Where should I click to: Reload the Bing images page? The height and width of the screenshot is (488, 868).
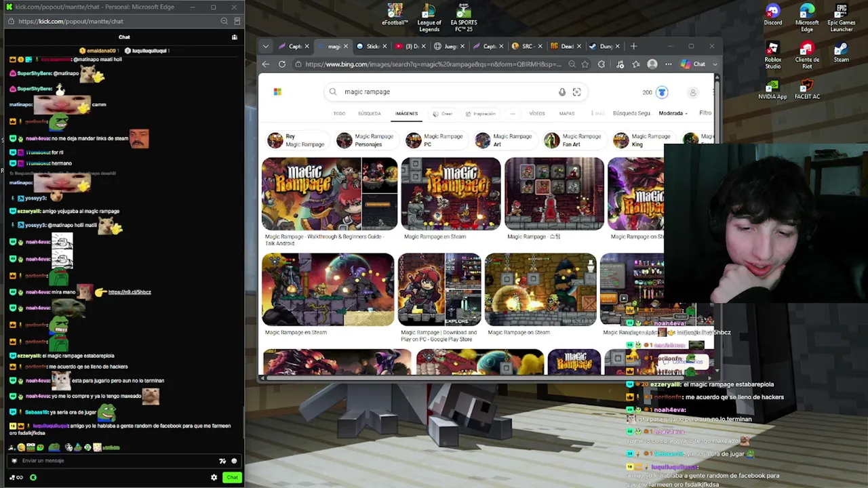(x=282, y=64)
